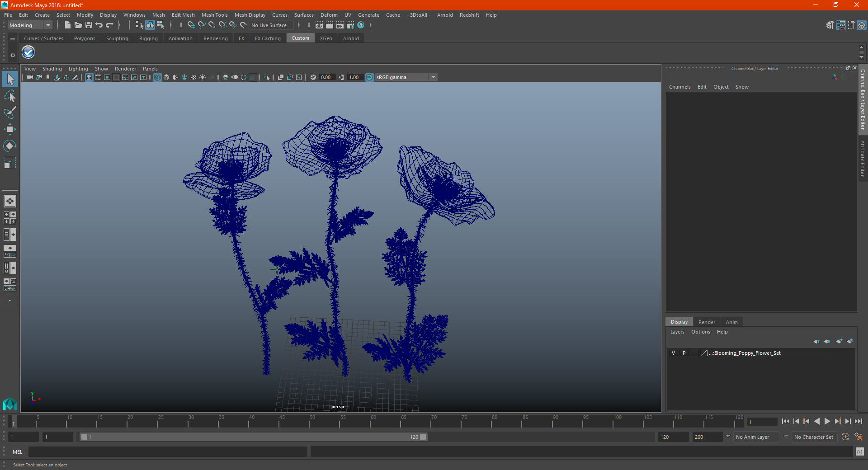Toggle film gate display
The image size is (868, 470).
click(x=98, y=77)
